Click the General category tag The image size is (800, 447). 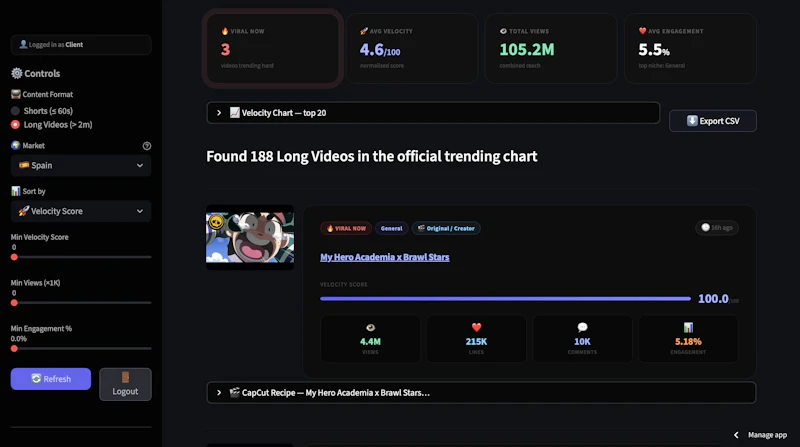(x=391, y=228)
